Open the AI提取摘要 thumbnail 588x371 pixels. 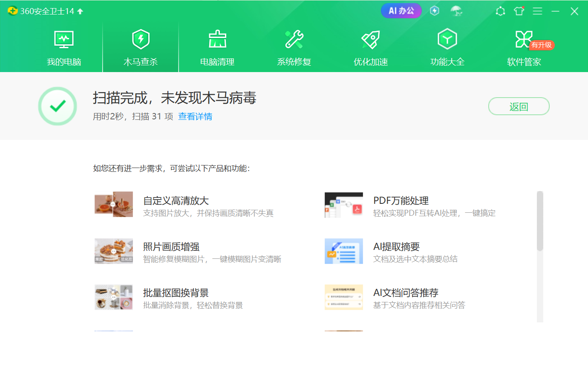point(344,251)
